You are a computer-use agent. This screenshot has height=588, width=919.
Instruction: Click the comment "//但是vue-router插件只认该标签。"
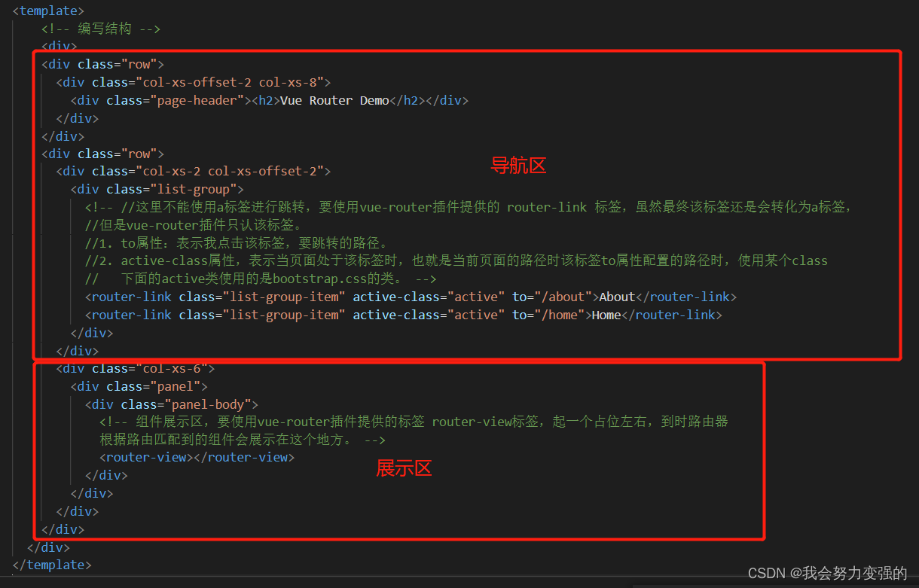click(x=194, y=225)
